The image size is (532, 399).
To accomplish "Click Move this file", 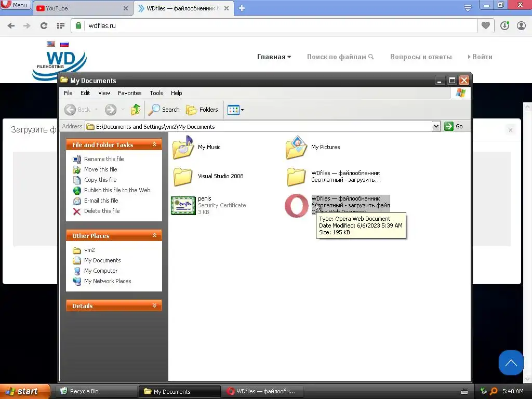I will tap(100, 169).
